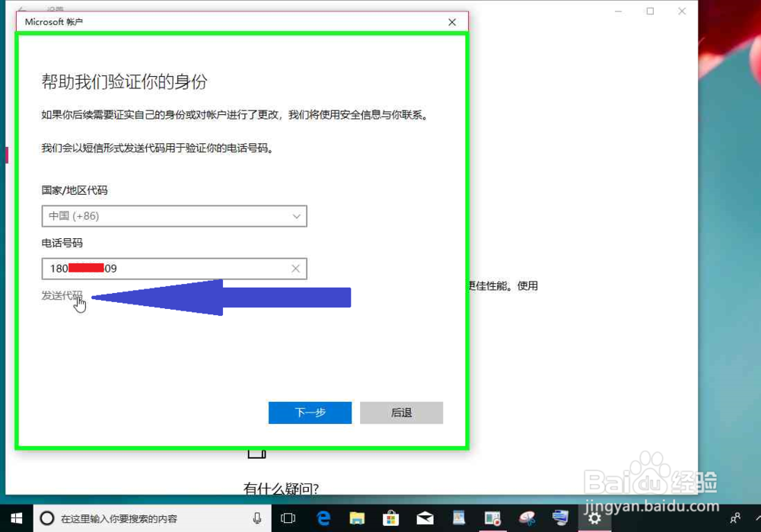Click the microphone icon in search box
The image size is (761, 532).
coord(257,518)
